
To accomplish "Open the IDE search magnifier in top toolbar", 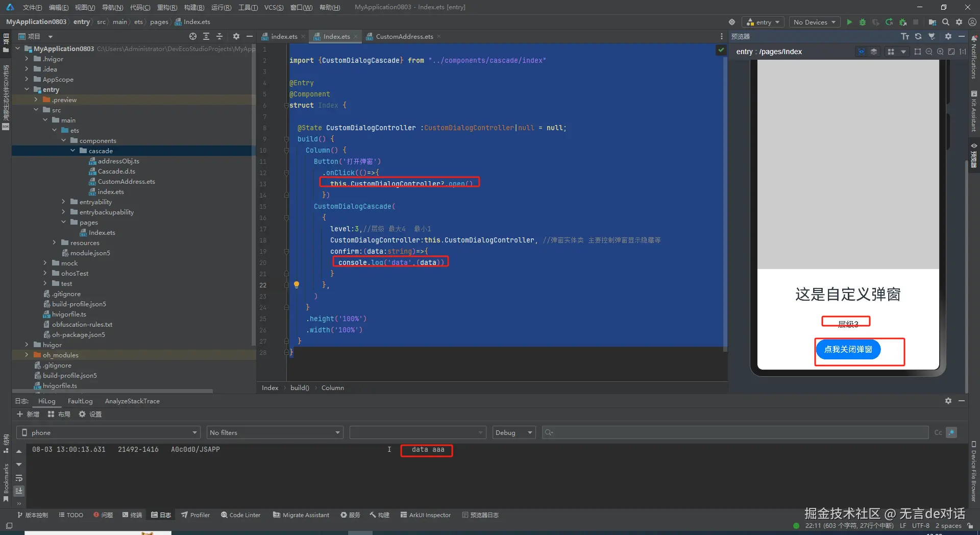I will [946, 22].
